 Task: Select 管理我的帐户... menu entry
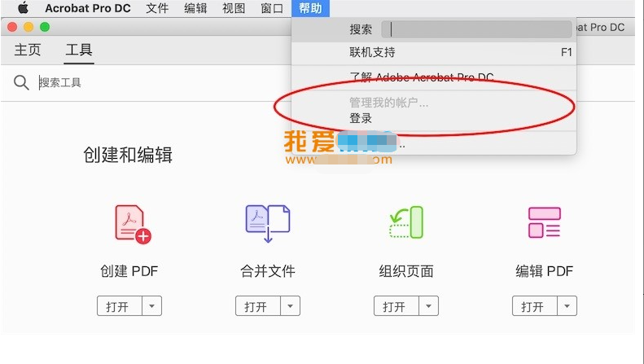point(434,103)
